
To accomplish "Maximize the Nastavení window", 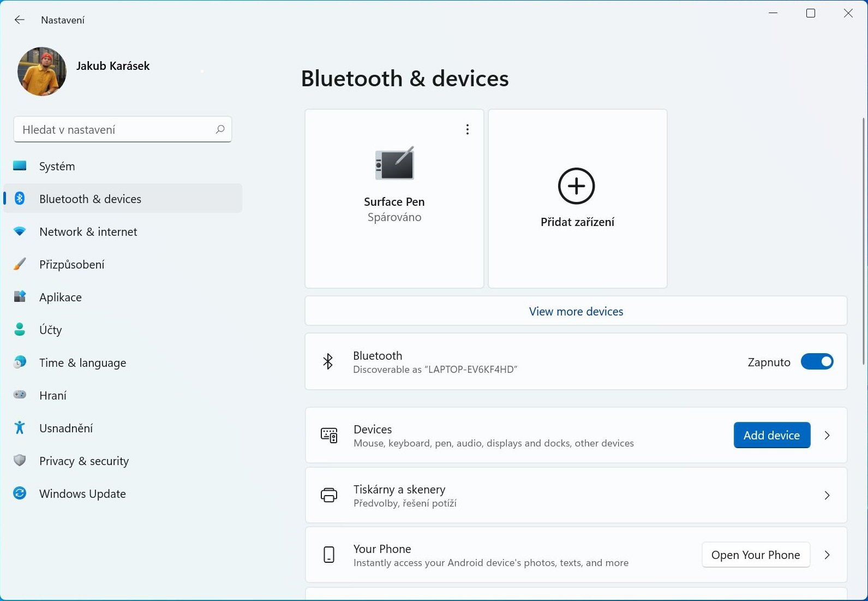I will (x=811, y=13).
